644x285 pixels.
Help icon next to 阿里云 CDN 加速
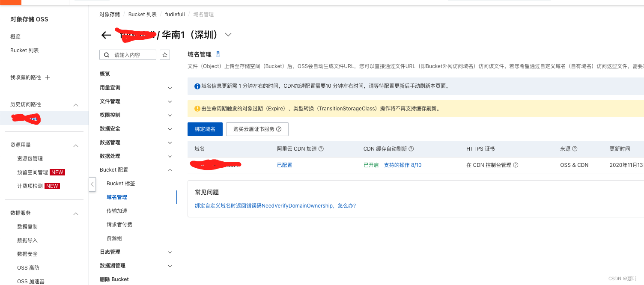click(x=321, y=149)
